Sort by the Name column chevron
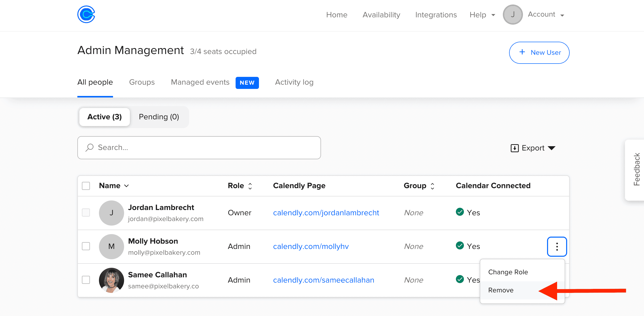This screenshot has width=644, height=316. point(126,186)
